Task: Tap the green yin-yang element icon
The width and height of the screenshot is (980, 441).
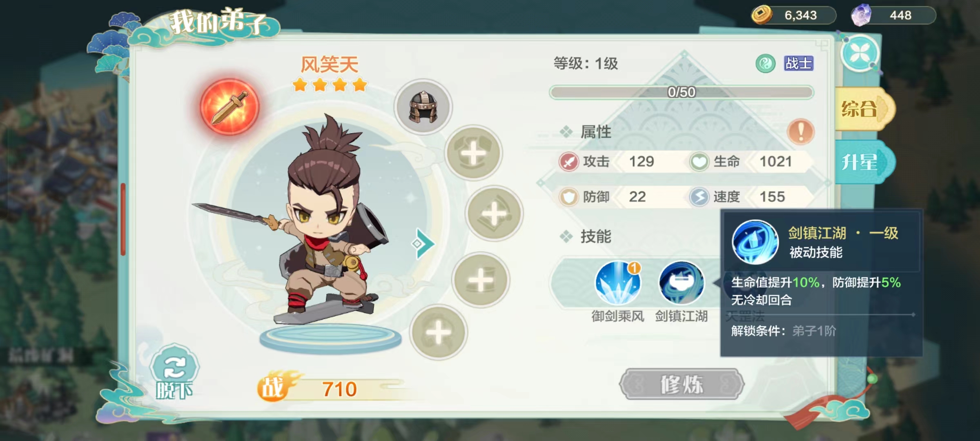Action: coord(765,64)
